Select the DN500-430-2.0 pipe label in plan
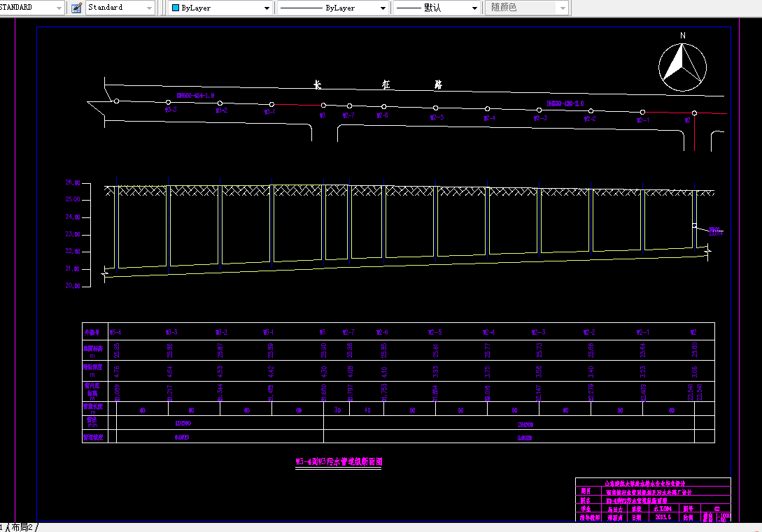The image size is (762, 532). tap(565, 103)
